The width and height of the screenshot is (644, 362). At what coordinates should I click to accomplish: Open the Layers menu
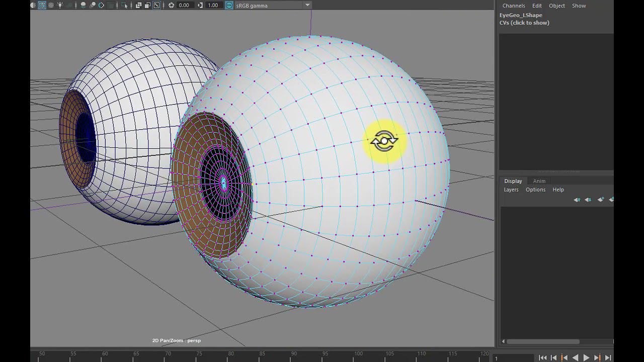511,190
